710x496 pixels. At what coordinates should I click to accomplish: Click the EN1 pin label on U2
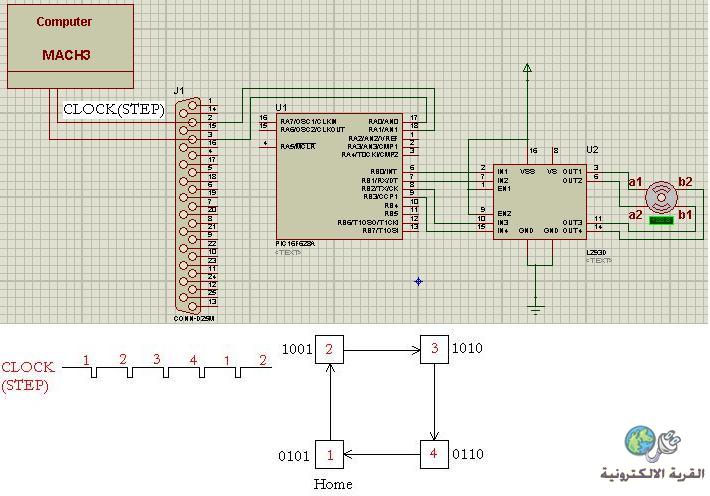tap(504, 188)
